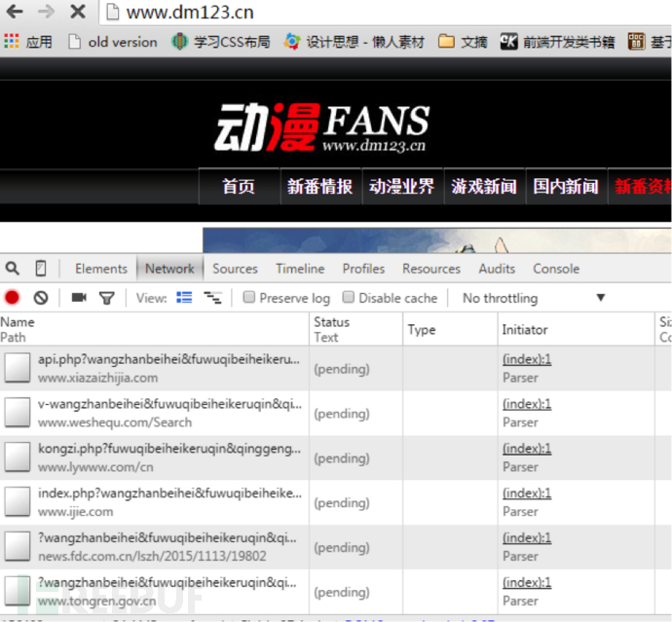Toggle the filter funnel icon
Image resolution: width=672 pixels, height=622 pixels.
tap(107, 298)
